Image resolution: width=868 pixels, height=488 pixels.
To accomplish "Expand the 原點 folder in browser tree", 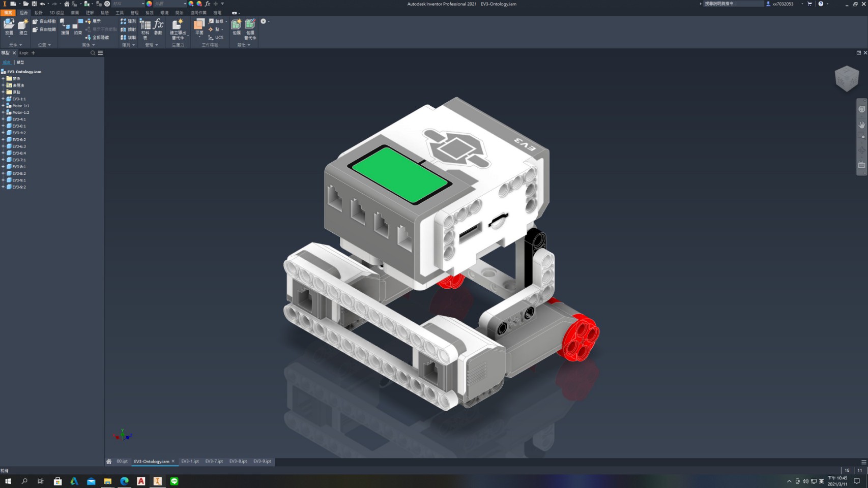I will (3, 92).
